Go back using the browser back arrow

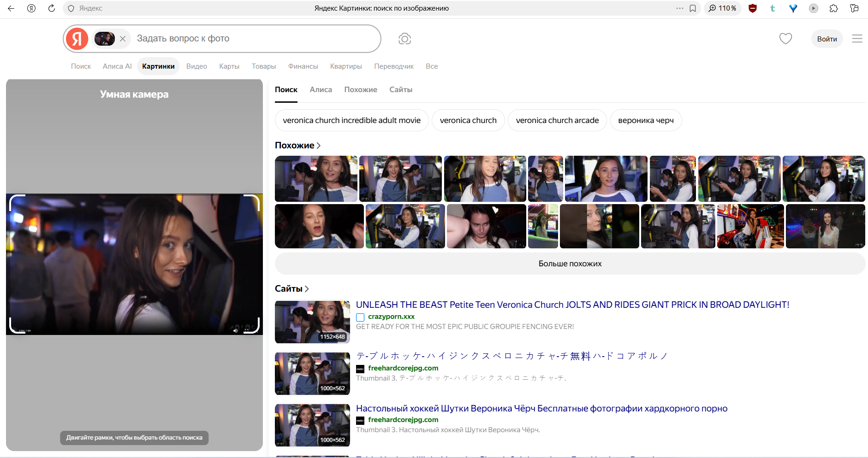[x=11, y=8]
